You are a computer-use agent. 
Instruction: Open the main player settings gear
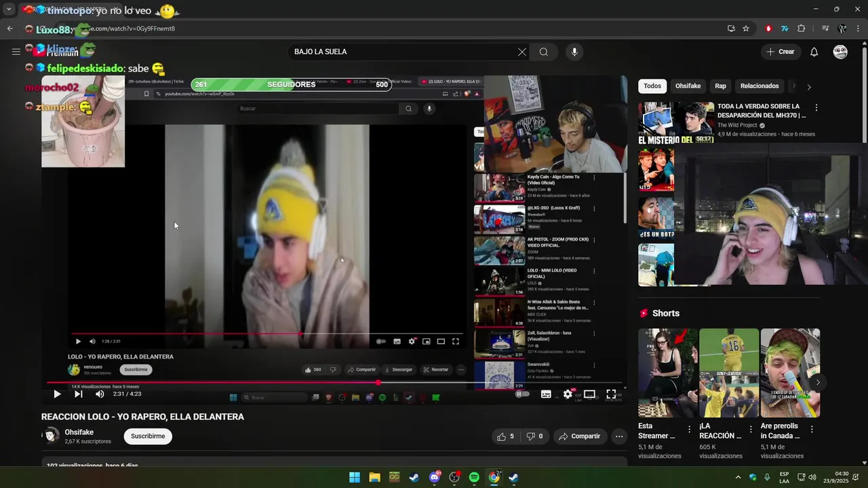(x=568, y=394)
